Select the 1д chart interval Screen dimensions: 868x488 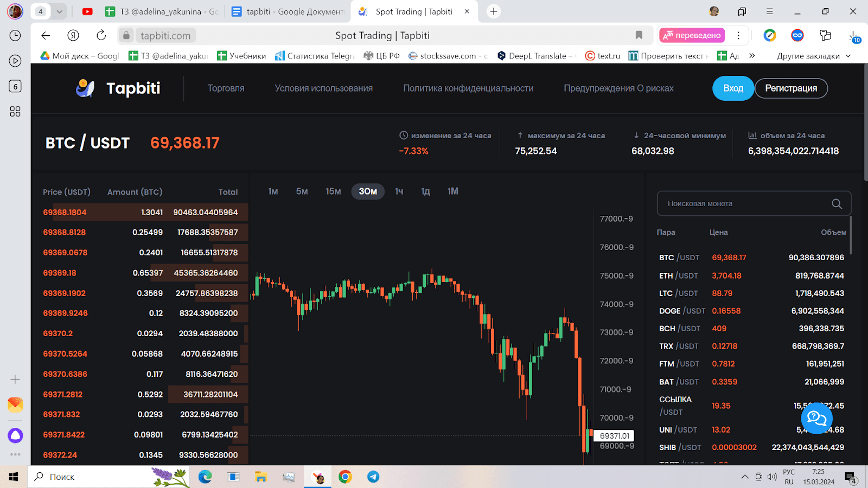(425, 191)
